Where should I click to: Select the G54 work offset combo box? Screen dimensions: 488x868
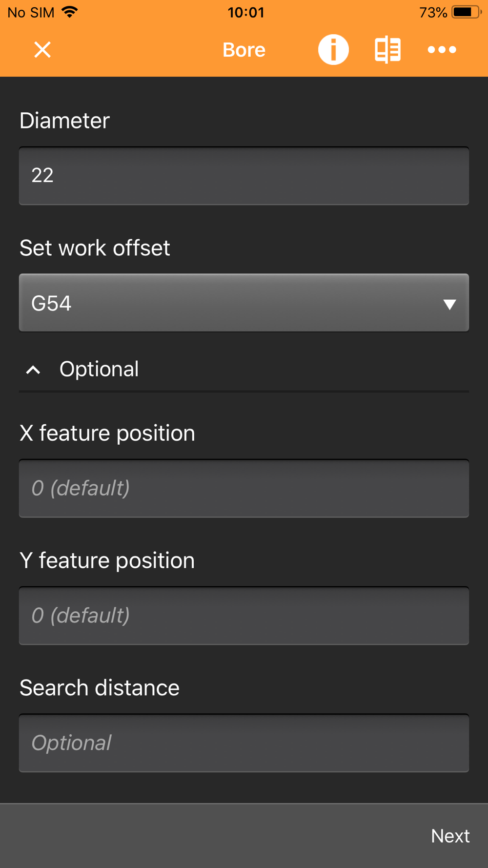pos(244,303)
